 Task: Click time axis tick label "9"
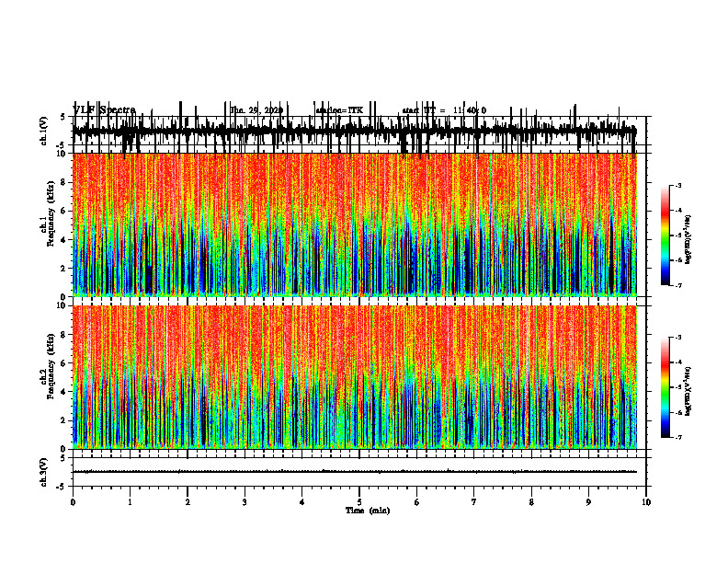[588, 502]
